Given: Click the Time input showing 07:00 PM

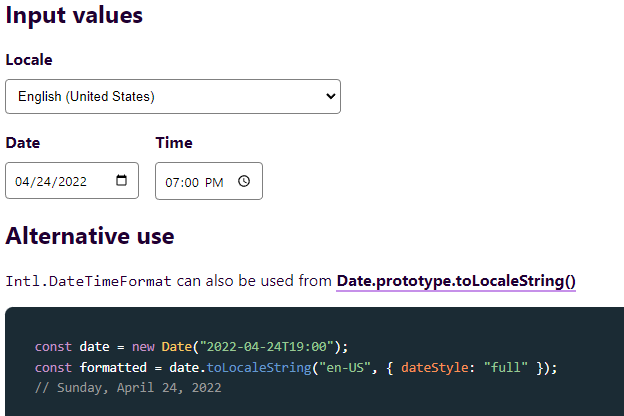Looking at the screenshot, I should (209, 181).
